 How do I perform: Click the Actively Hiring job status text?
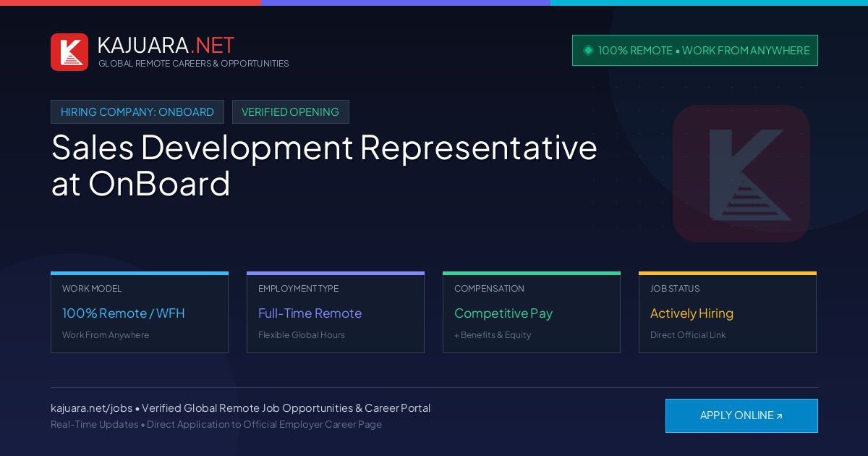click(x=692, y=313)
